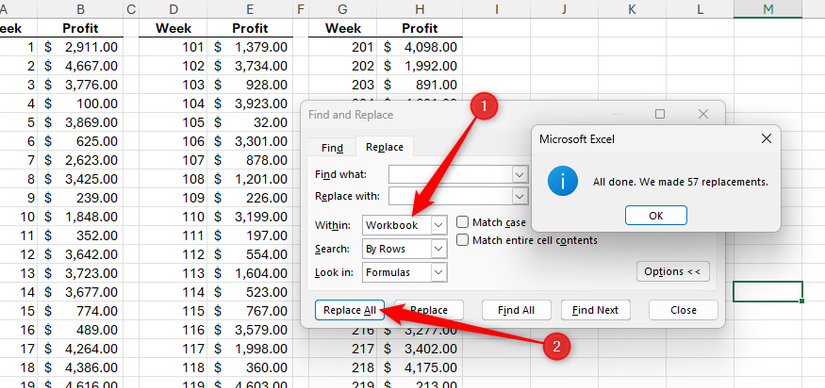The width and height of the screenshot is (825, 388).
Task: Select cell with profit 4,175.00
Action: (419, 367)
